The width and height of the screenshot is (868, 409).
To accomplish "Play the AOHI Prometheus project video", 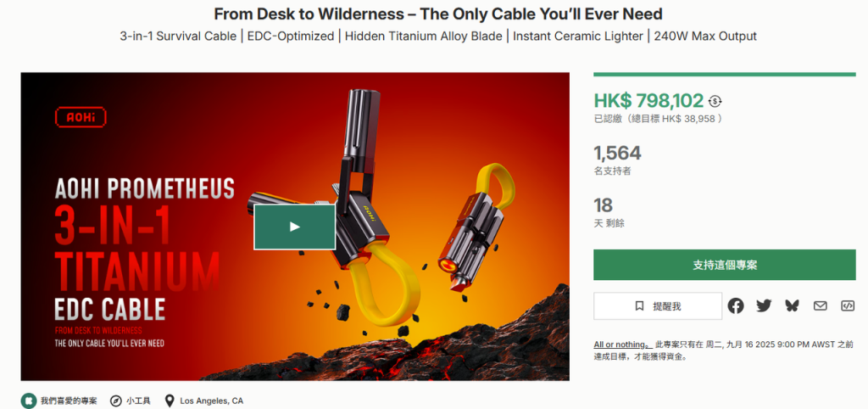I will [294, 227].
